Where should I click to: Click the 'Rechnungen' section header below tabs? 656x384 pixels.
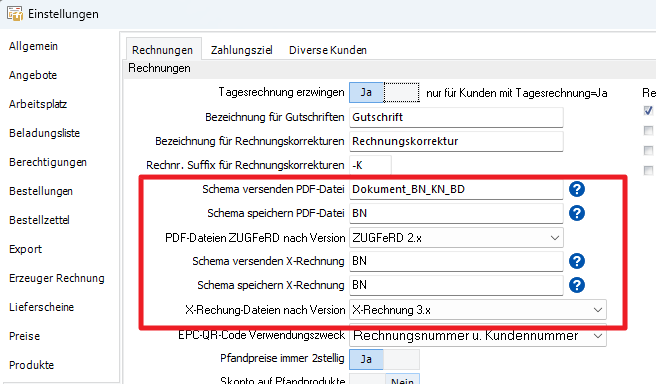click(x=159, y=68)
